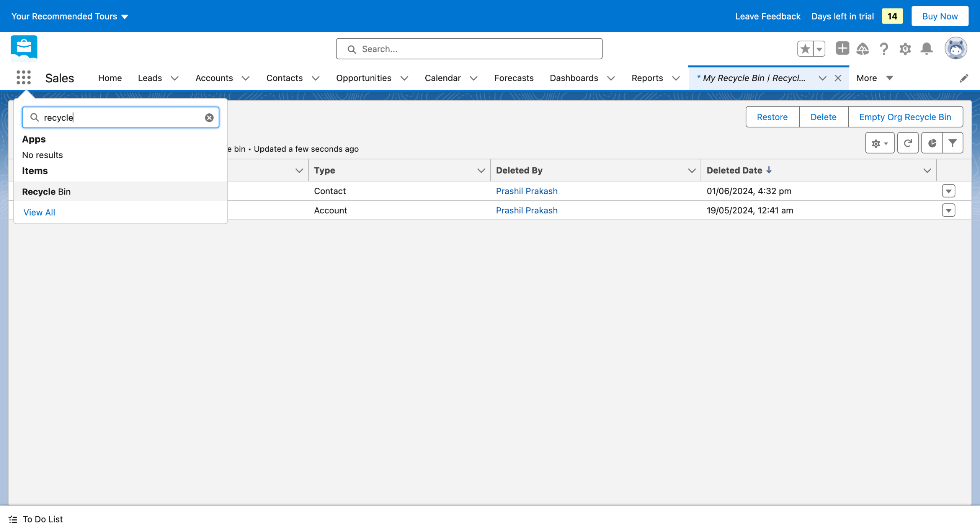
Task: Open the favorites list dropdown arrow
Action: (819, 49)
